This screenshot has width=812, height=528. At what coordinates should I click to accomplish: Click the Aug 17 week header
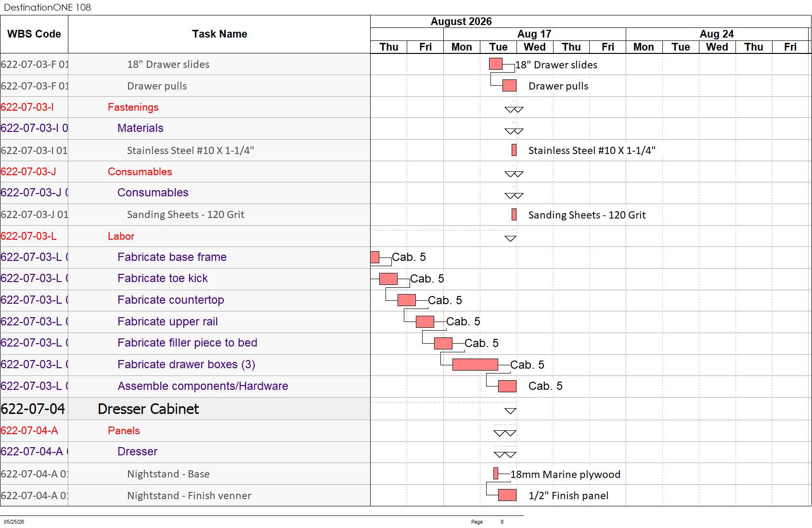click(534, 34)
